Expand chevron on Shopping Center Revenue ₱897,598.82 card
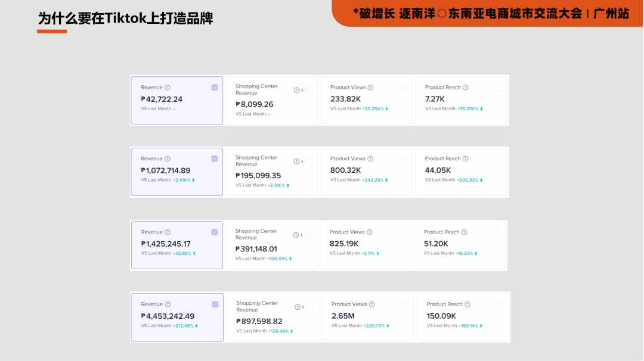The width and height of the screenshot is (644, 361). coord(303,307)
